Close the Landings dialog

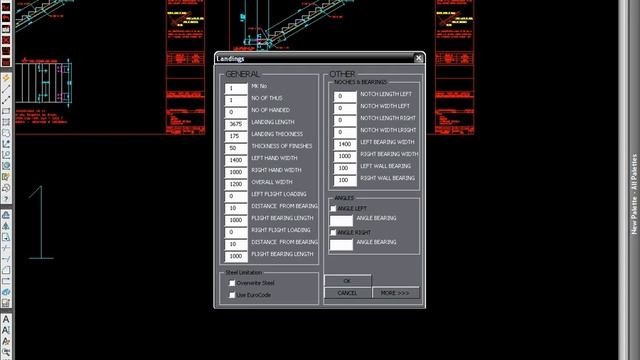click(x=418, y=58)
